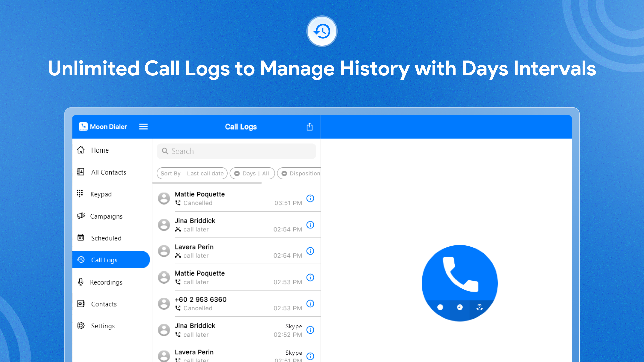Viewport: 644px width, 362px height.
Task: Click the Home house icon in sidebar
Action: pos(81,150)
